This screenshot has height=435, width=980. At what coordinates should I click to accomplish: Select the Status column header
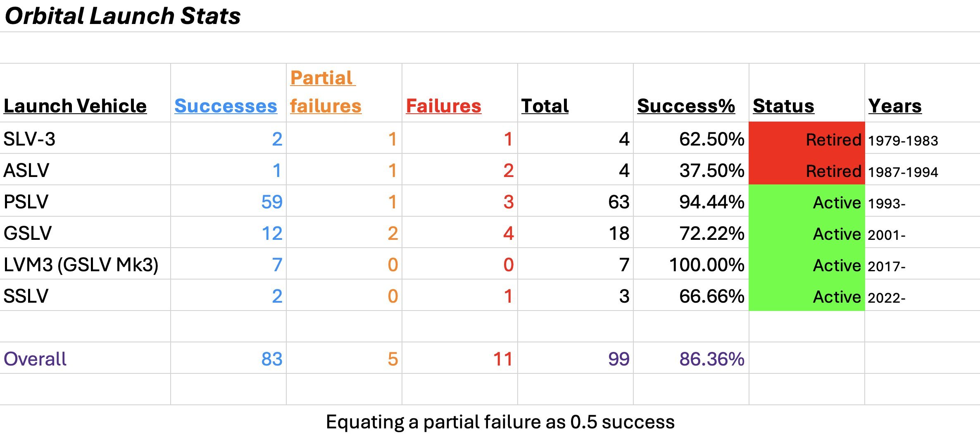[x=783, y=106]
